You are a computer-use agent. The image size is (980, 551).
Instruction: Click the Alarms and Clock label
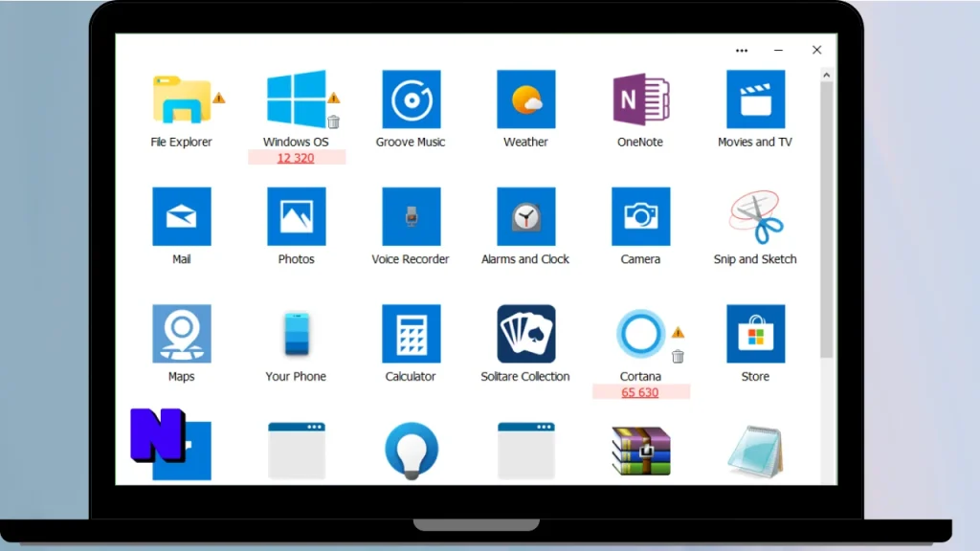point(525,259)
